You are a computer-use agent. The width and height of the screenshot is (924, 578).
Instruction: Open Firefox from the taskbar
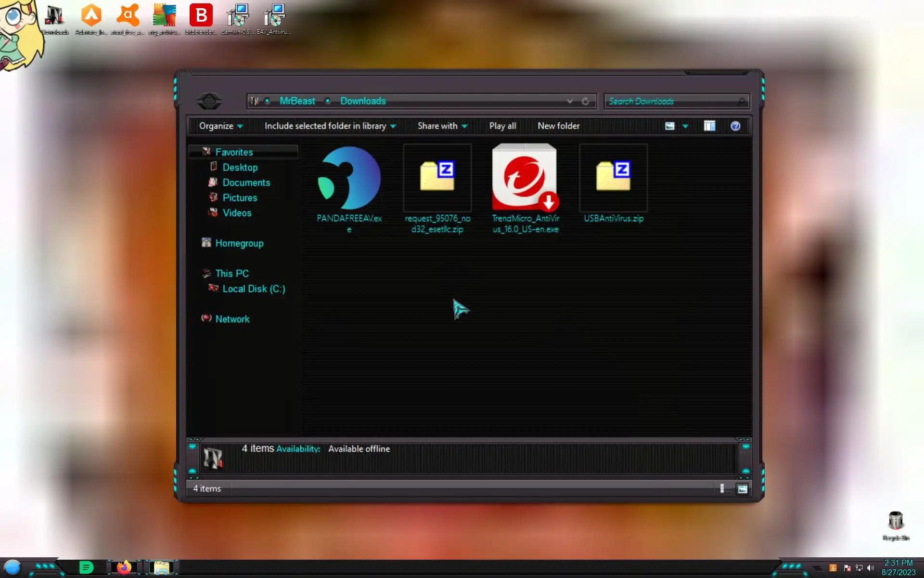[x=124, y=567]
